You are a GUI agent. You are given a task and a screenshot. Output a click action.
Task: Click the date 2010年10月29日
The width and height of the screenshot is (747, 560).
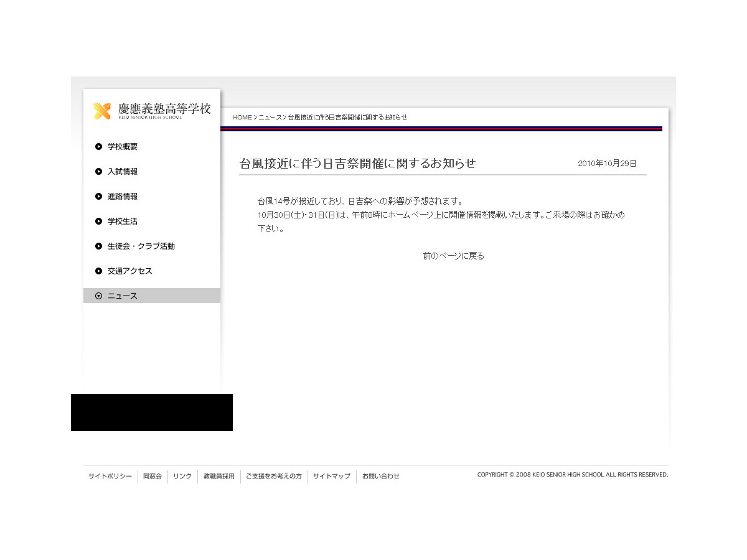pyautogui.click(x=607, y=164)
